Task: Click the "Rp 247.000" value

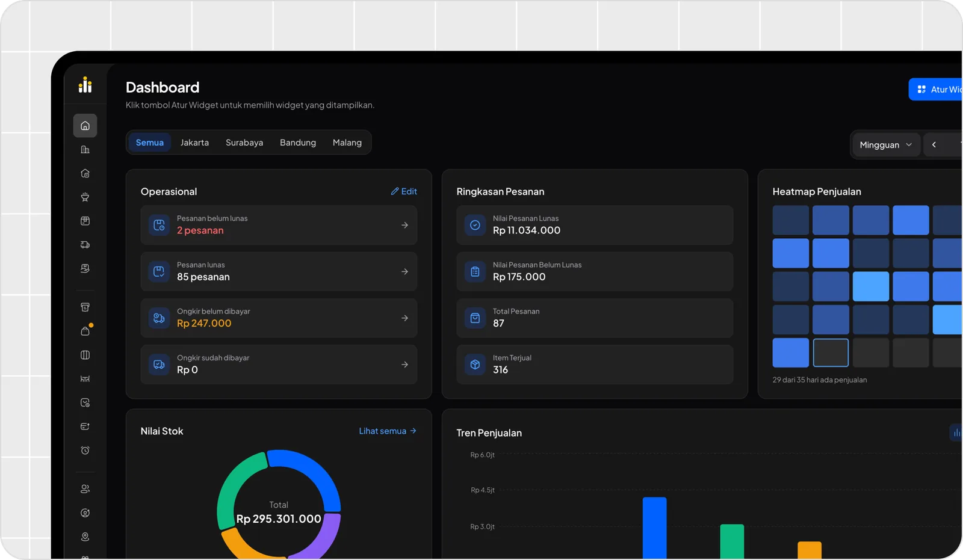Action: 204,324
